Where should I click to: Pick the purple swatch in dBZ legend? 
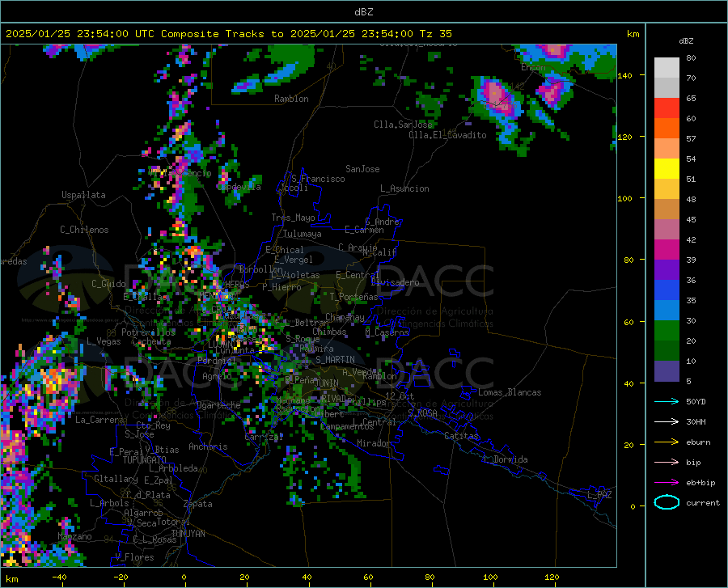[667, 270]
